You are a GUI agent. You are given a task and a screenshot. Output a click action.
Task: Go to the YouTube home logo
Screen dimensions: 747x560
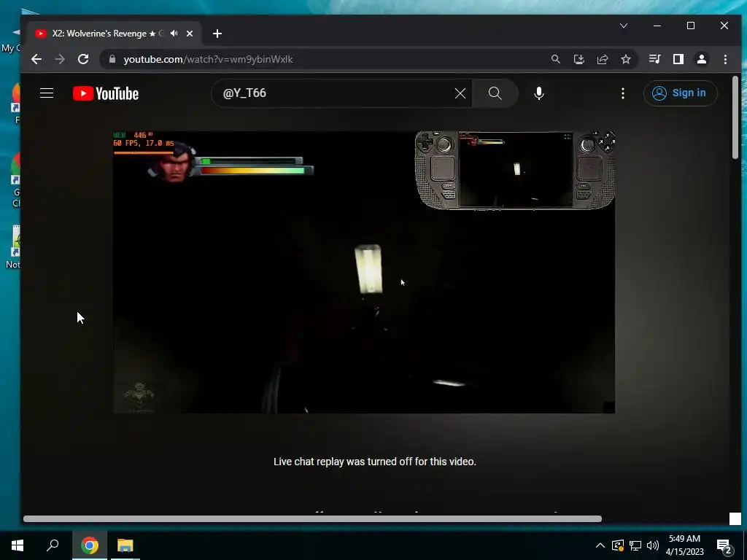(x=106, y=93)
